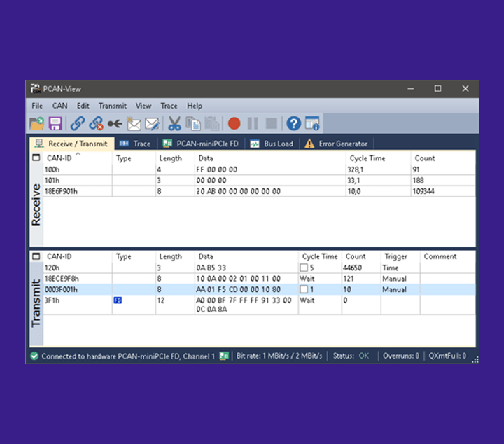The width and height of the screenshot is (504, 444).
Task: Disconnect using the chain icon with red X
Action: pos(96,123)
